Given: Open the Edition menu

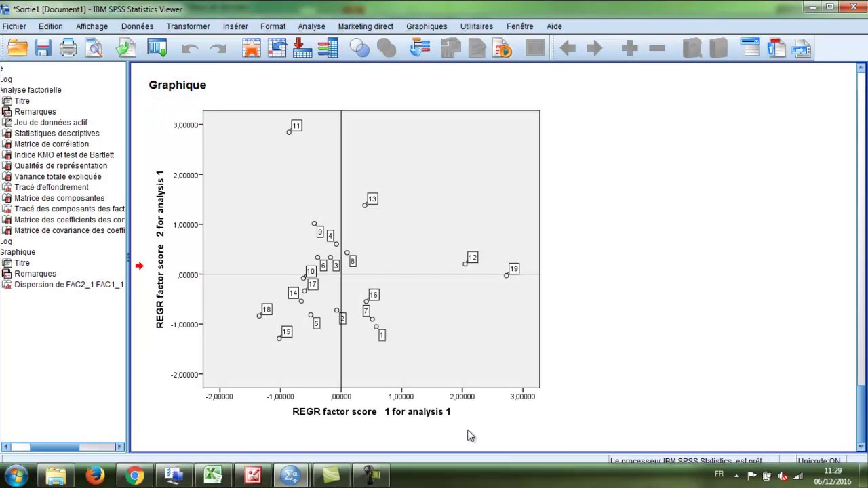Looking at the screenshot, I should pos(50,26).
